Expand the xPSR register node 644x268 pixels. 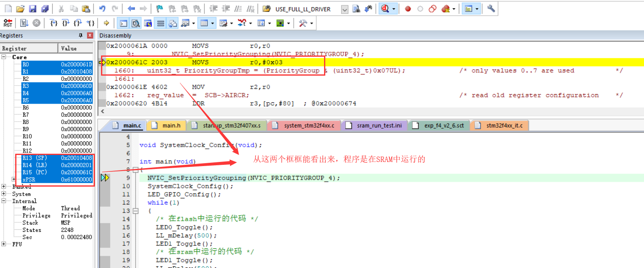pos(14,179)
